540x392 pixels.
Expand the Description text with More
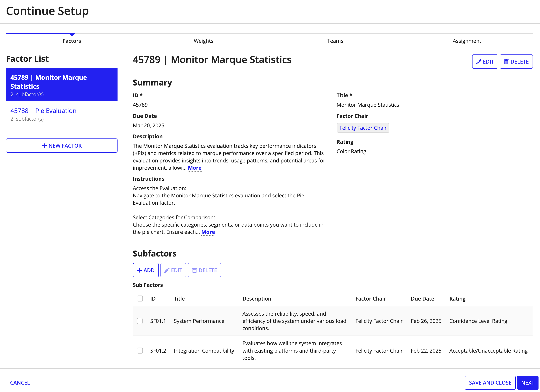tap(195, 168)
